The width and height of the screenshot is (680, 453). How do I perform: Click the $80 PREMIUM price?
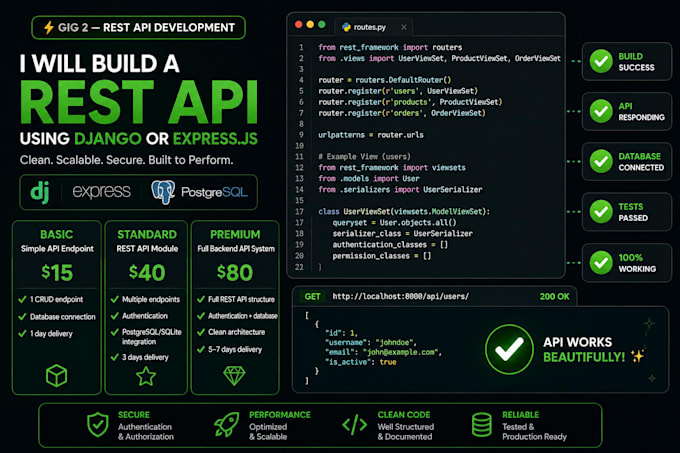click(235, 273)
